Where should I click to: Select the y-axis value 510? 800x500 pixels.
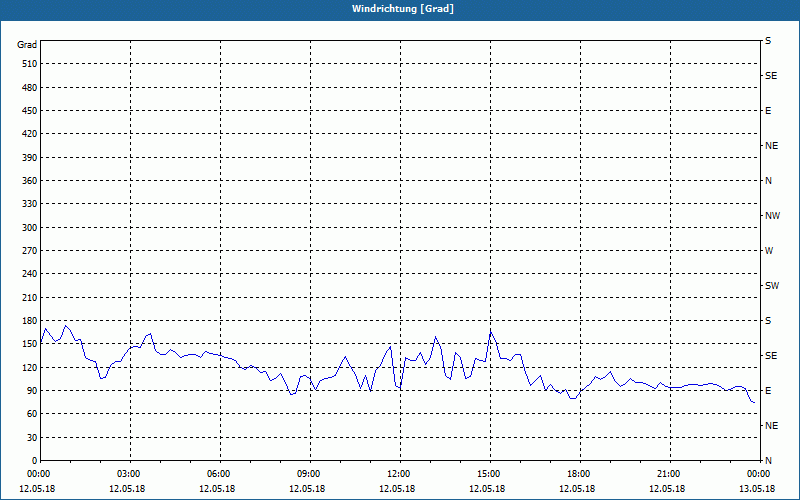[x=30, y=64]
